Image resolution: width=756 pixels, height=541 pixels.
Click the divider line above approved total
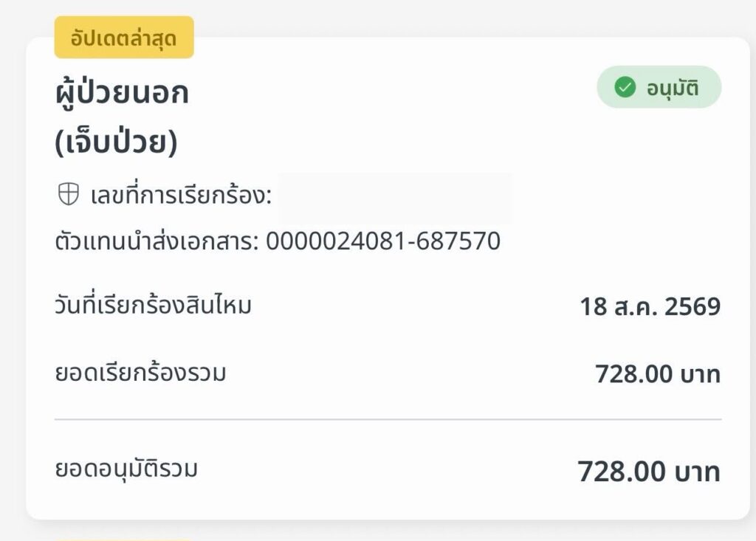tap(388, 419)
